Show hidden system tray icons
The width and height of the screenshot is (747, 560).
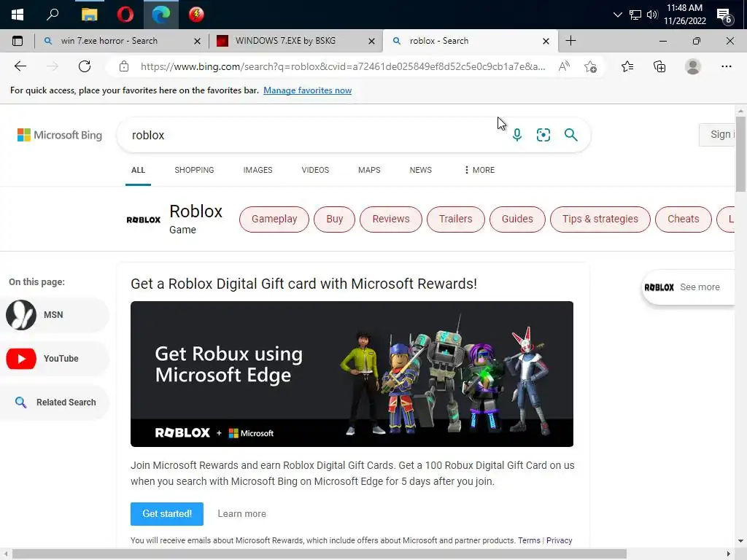pos(617,15)
